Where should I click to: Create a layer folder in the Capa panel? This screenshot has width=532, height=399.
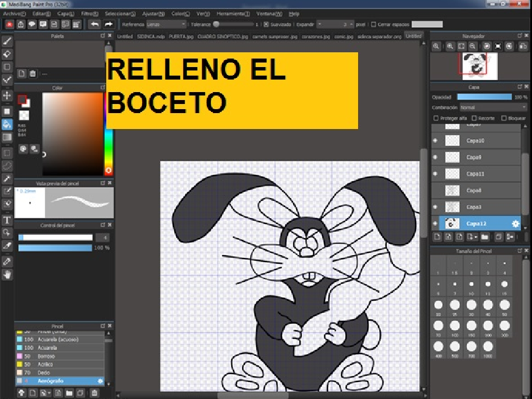(x=485, y=237)
